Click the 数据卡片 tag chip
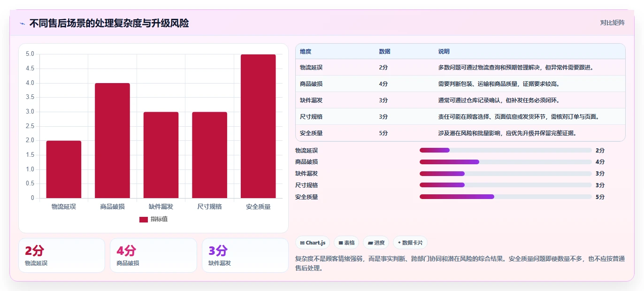This screenshot has height=291, width=644. 410,243
